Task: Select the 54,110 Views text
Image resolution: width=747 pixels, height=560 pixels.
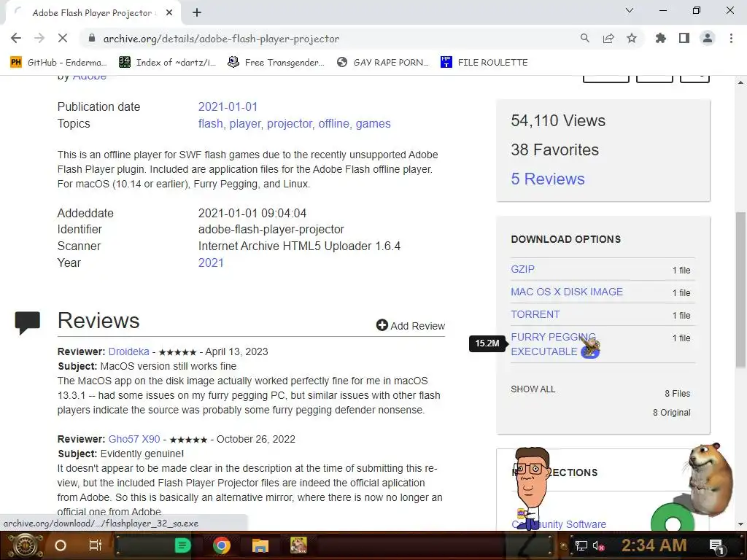Action: point(558,120)
